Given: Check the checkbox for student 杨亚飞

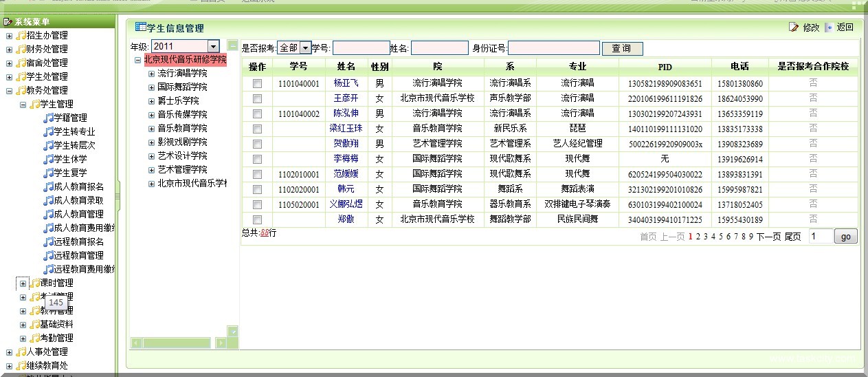Looking at the screenshot, I should (x=257, y=83).
